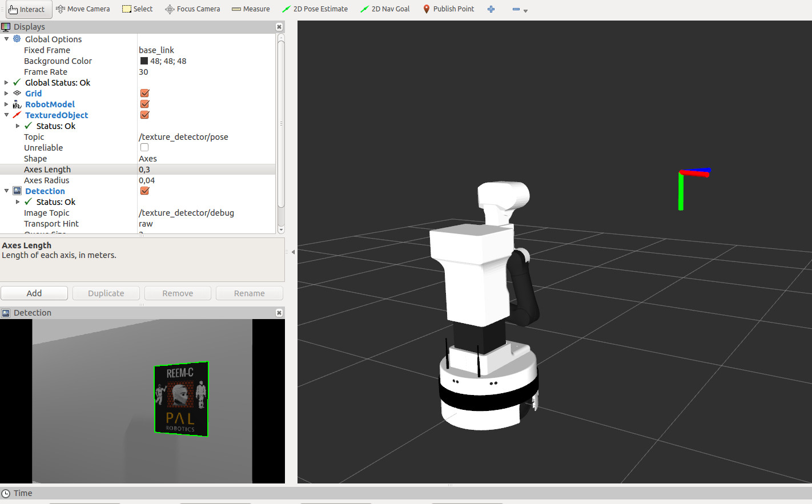Enable the Unreliable checkbox

point(144,148)
